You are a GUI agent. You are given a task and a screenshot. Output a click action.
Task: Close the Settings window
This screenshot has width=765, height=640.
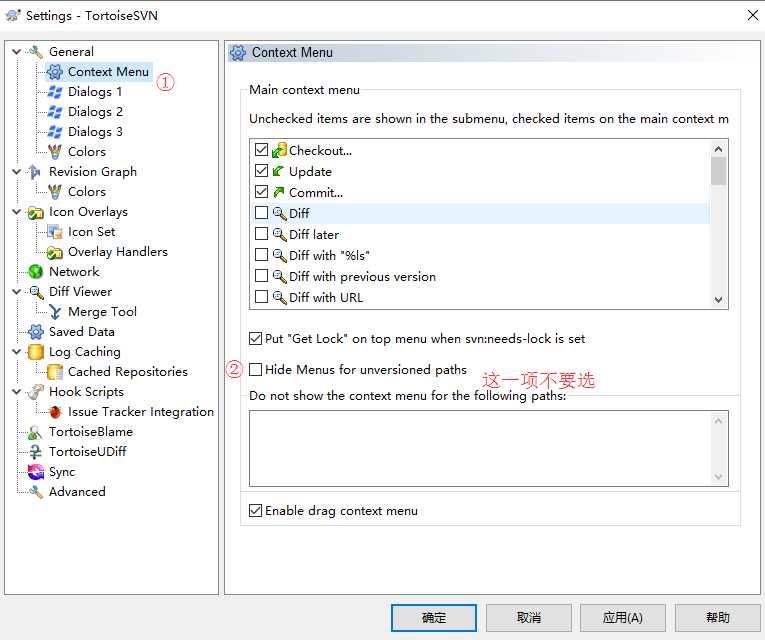tap(752, 16)
